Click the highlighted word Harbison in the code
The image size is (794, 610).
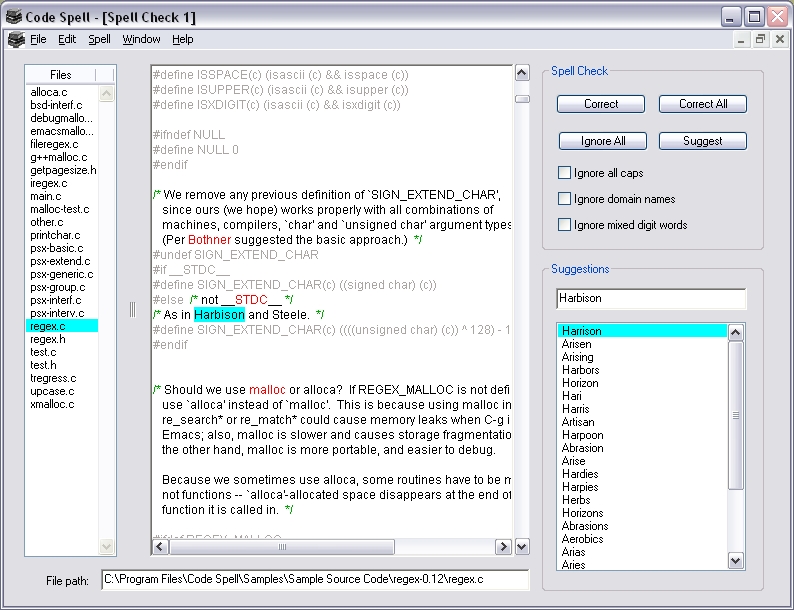[x=219, y=315]
